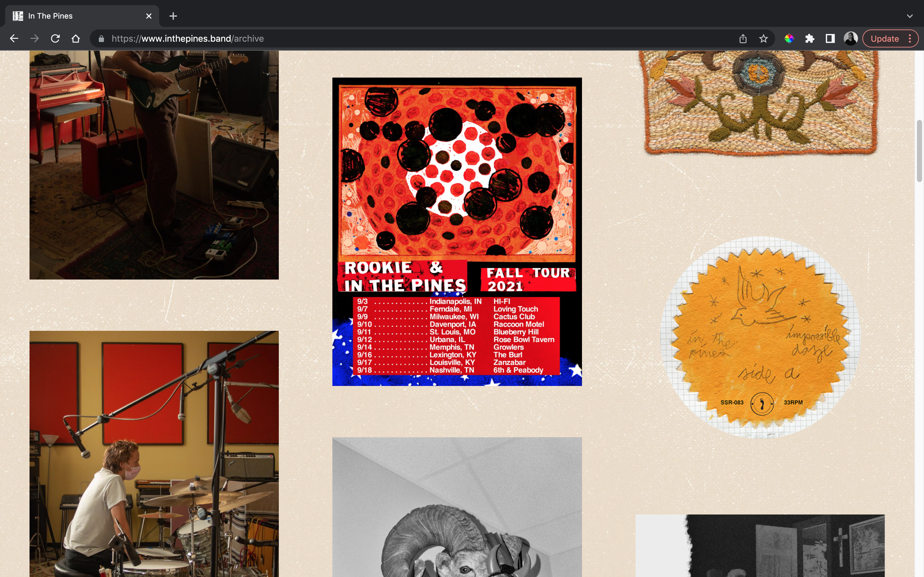
Task: Open the Fall Tour 2021 poster image
Action: click(457, 231)
